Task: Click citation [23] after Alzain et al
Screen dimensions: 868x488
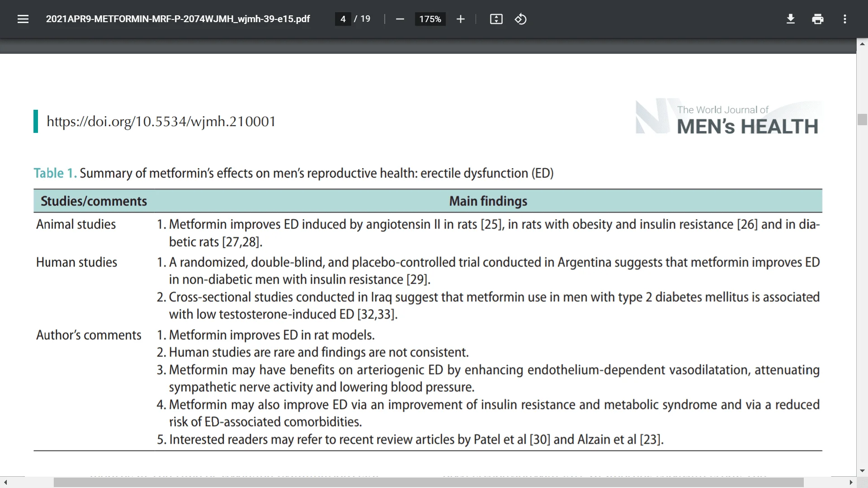Action: tap(650, 440)
